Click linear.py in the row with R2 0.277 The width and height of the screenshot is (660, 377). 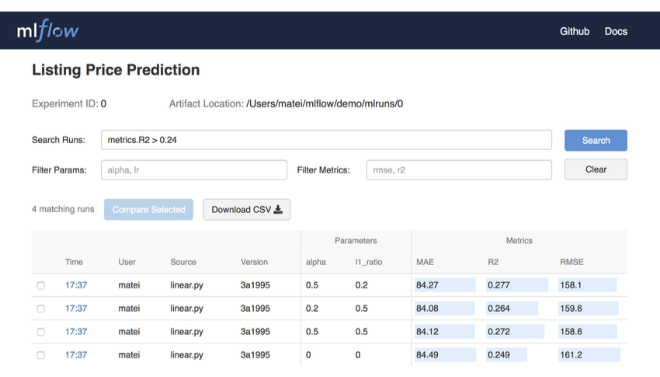pos(186,285)
